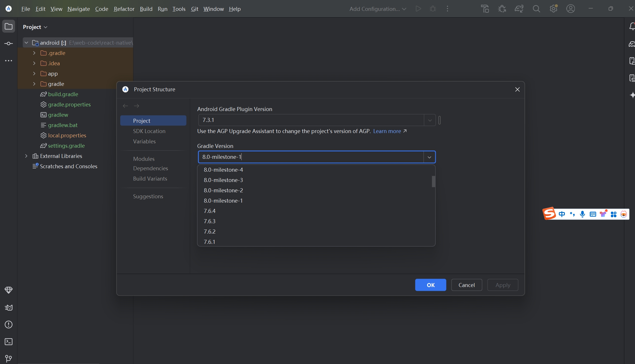Click forward arrow in Project Structure dialog
The height and width of the screenshot is (364, 635).
137,106
